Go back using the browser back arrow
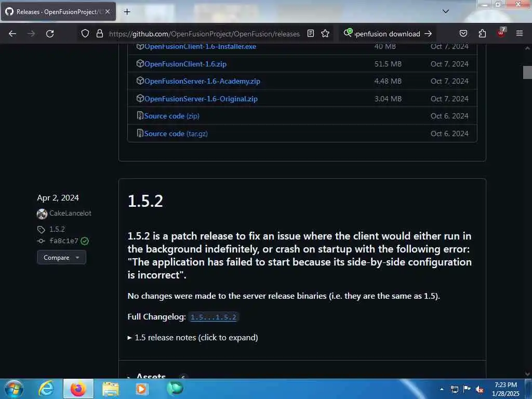The width and height of the screenshot is (532, 399). point(12,34)
